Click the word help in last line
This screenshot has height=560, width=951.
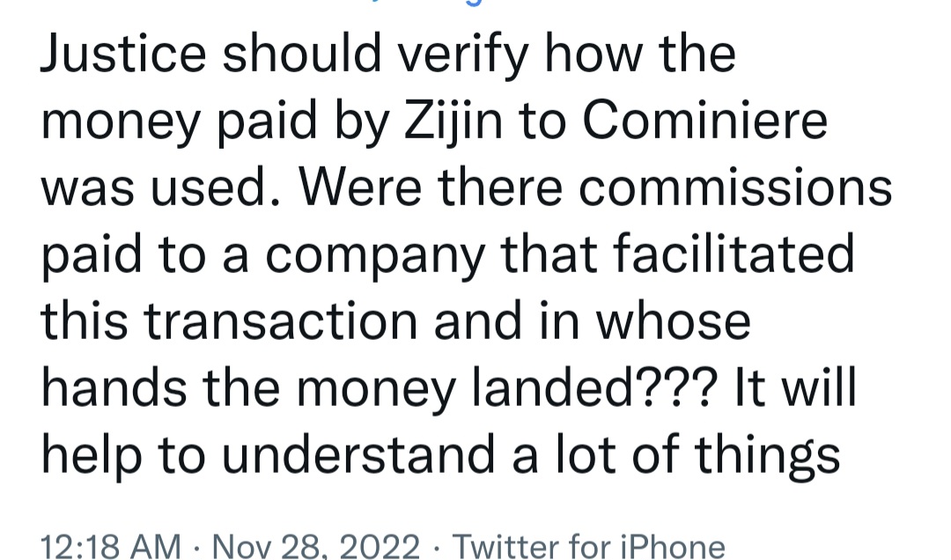(x=91, y=457)
